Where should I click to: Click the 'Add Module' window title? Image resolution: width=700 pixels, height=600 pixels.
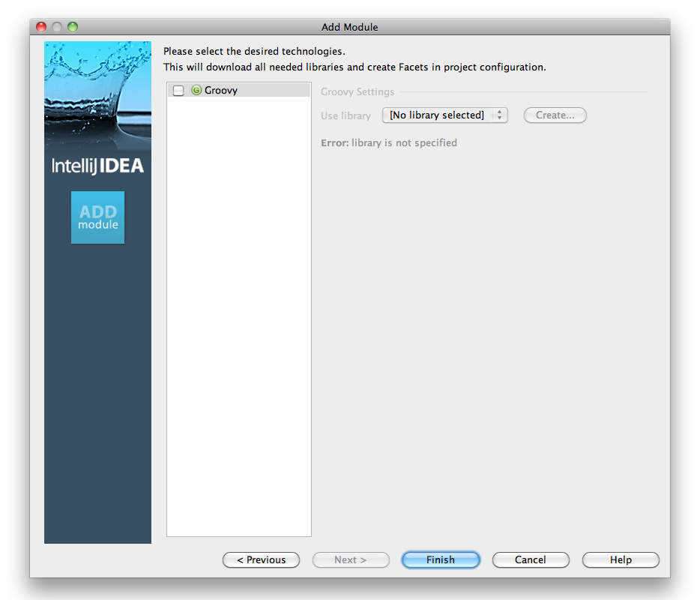point(349,27)
